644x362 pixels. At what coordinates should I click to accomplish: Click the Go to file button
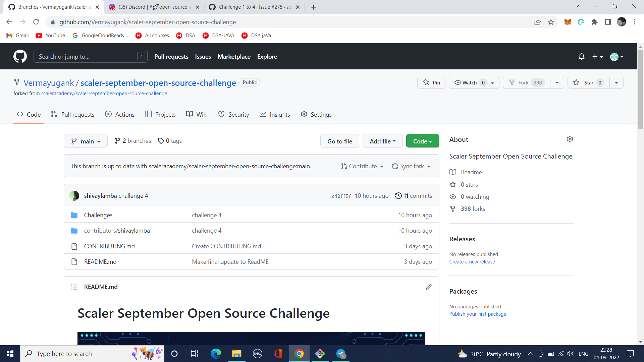pos(339,141)
